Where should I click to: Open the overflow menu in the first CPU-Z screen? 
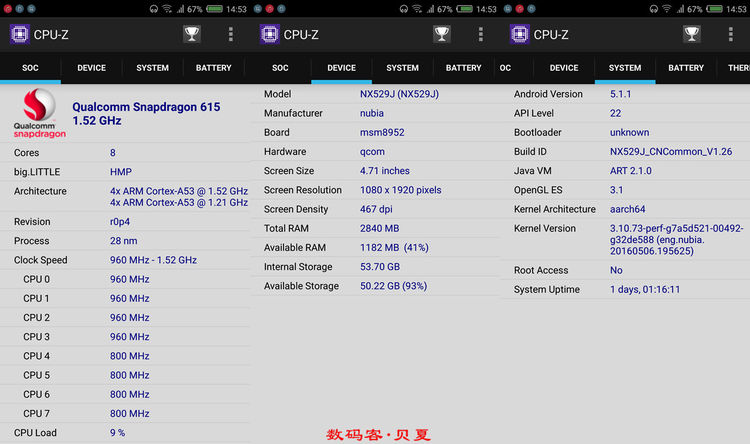pos(231,34)
